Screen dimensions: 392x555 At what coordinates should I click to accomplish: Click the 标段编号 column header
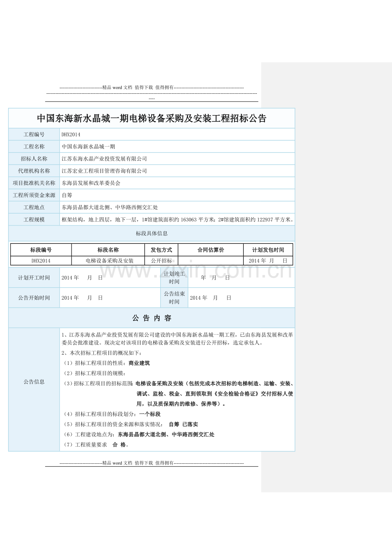tap(41, 250)
